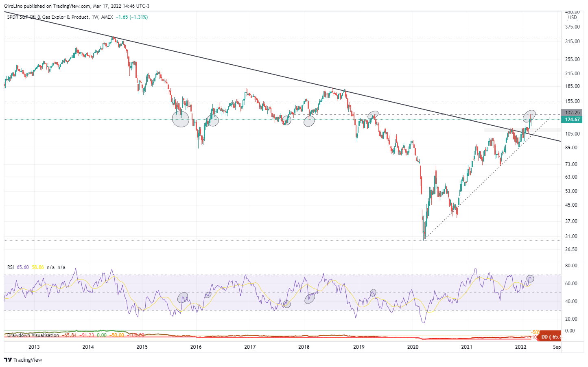Select the ellipse drawing at latest price candle
This screenshot has height=367, width=588.
[x=529, y=116]
